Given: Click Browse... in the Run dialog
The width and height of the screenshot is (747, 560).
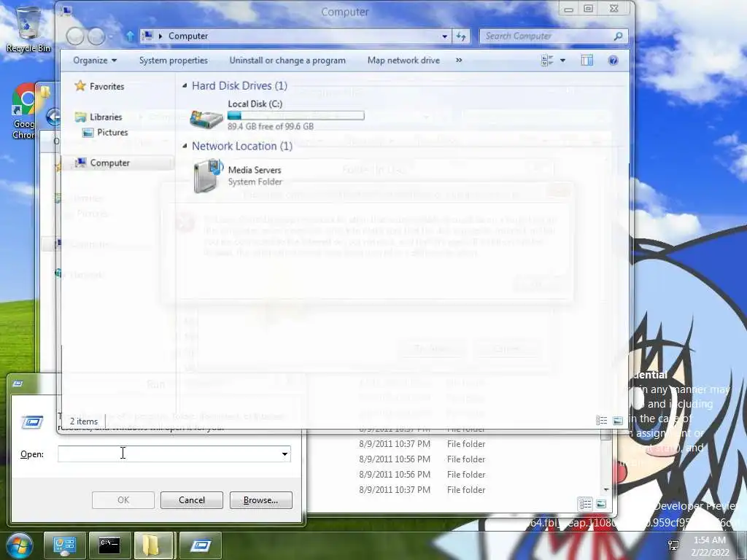Looking at the screenshot, I should pos(260,500).
